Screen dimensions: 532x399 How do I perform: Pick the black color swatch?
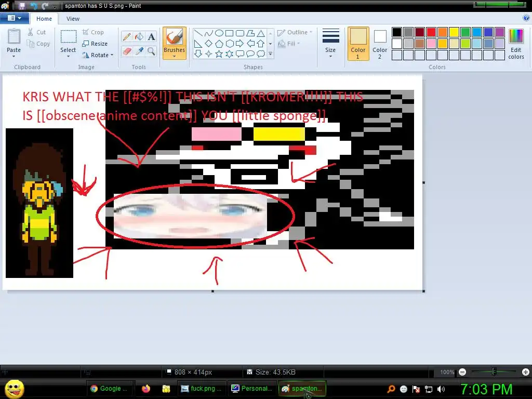coord(397,32)
